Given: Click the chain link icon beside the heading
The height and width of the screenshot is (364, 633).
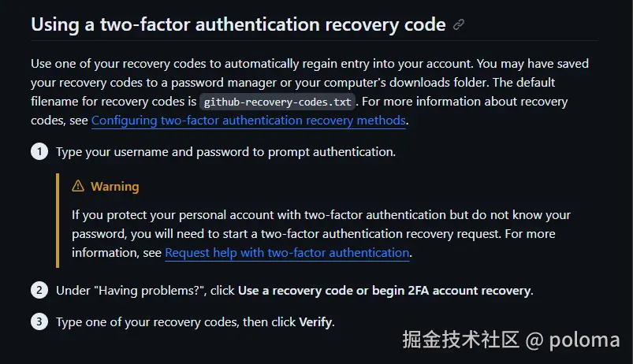Looking at the screenshot, I should pyautogui.click(x=459, y=24).
